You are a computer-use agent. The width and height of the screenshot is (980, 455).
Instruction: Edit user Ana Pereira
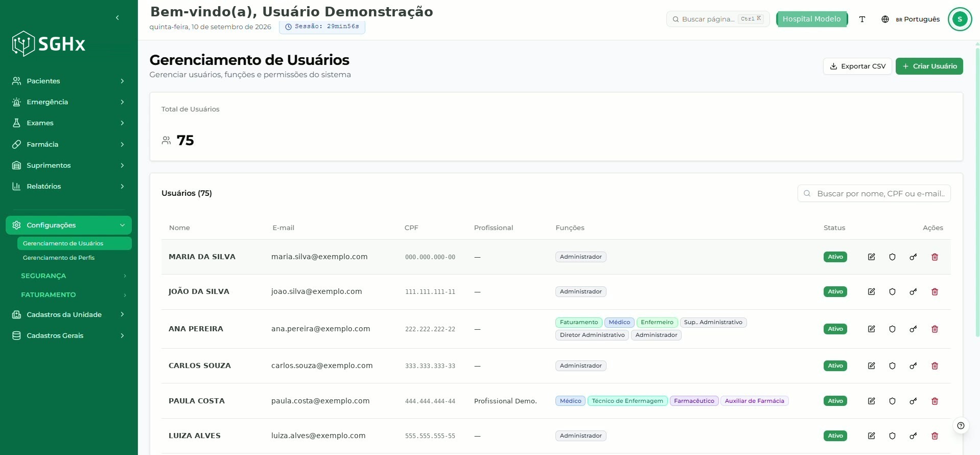pyautogui.click(x=871, y=329)
